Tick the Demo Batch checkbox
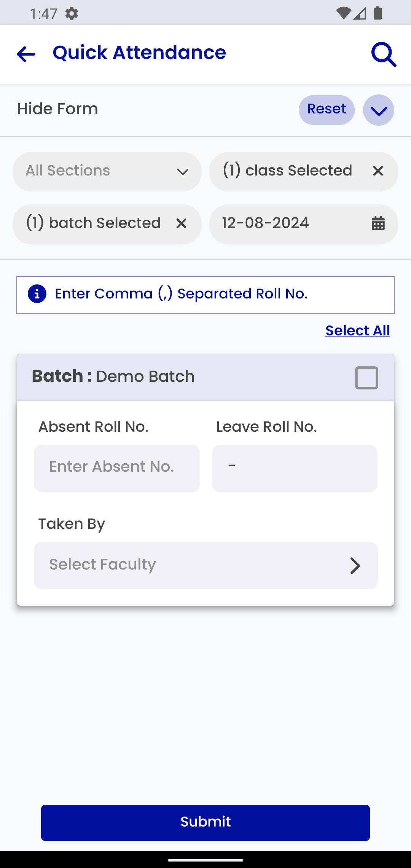 click(366, 378)
